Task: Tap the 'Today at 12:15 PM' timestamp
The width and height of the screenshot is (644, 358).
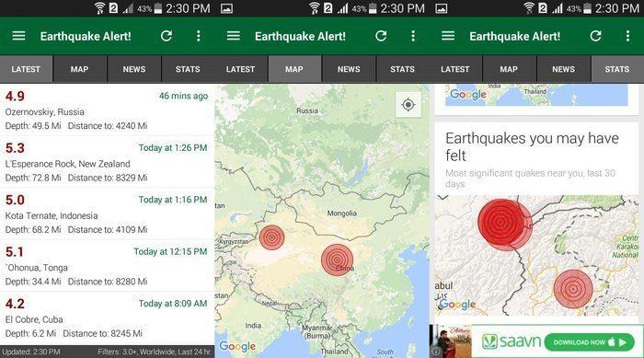Action: click(170, 251)
